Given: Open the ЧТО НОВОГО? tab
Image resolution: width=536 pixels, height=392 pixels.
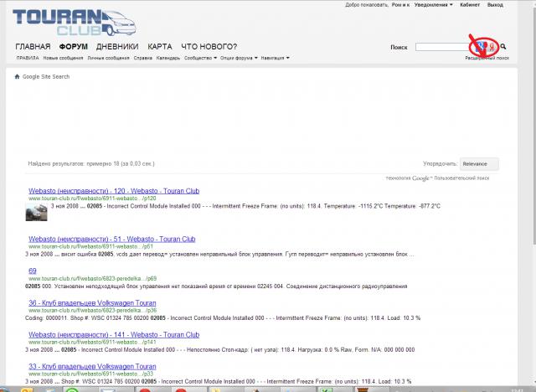Looking at the screenshot, I should 209,46.
